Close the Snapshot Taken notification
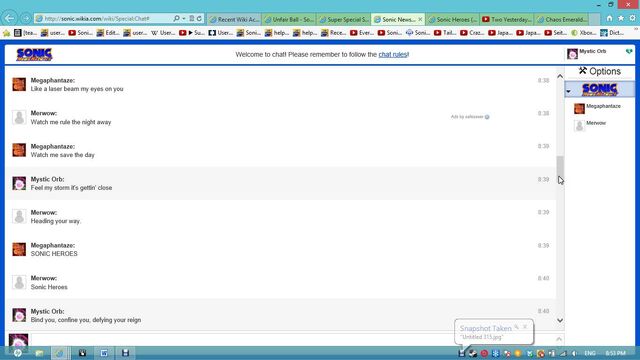 click(x=525, y=327)
